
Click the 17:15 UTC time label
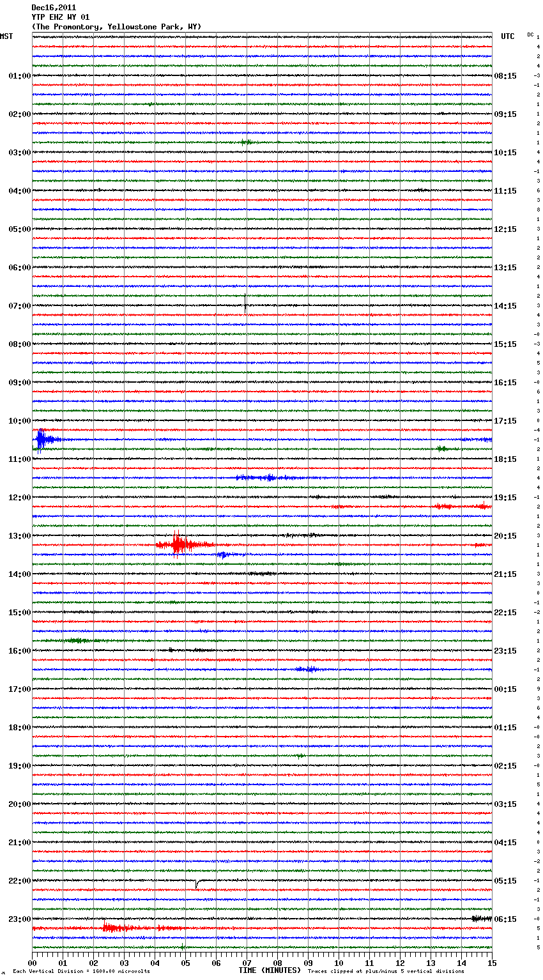click(x=505, y=421)
